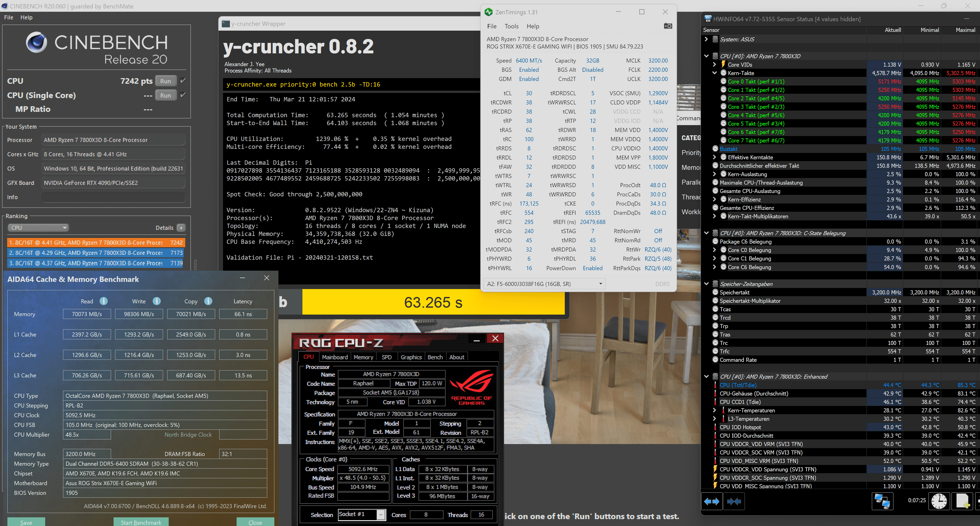Click the Republic of Gamers logo
This screenshot has height=526, width=980.
click(x=471, y=387)
